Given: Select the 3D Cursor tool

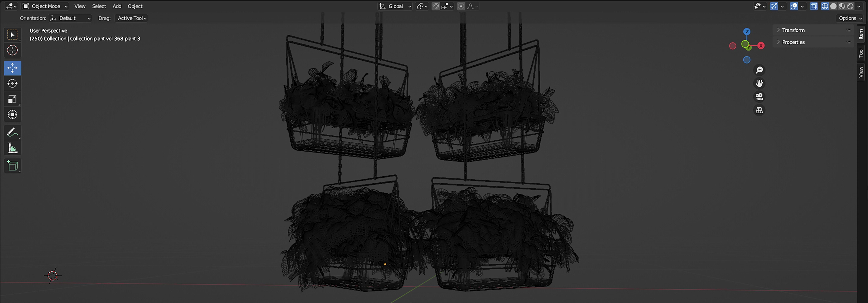Looking at the screenshot, I should click(x=12, y=50).
